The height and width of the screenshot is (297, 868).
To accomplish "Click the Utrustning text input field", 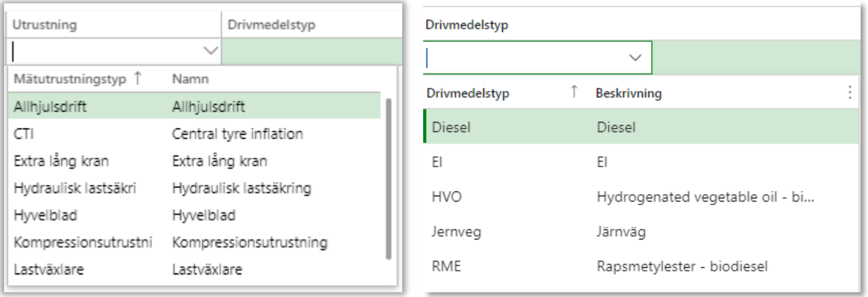I will 105,51.
